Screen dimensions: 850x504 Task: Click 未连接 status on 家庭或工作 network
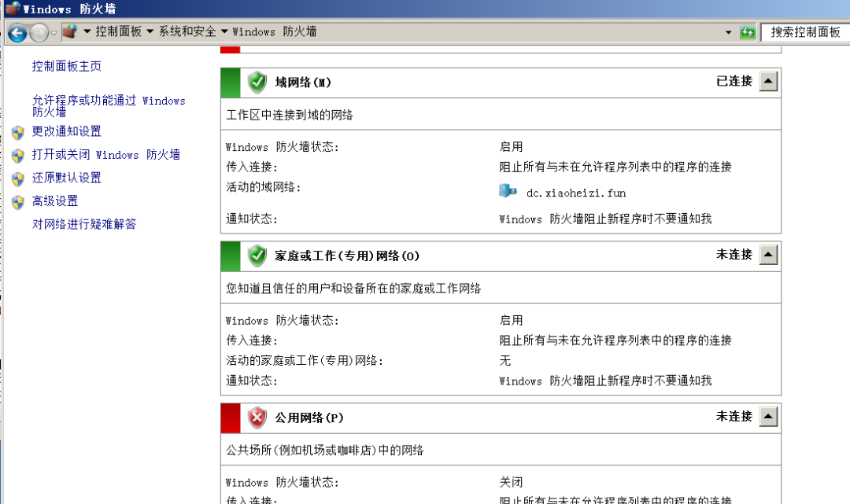pyautogui.click(x=734, y=255)
